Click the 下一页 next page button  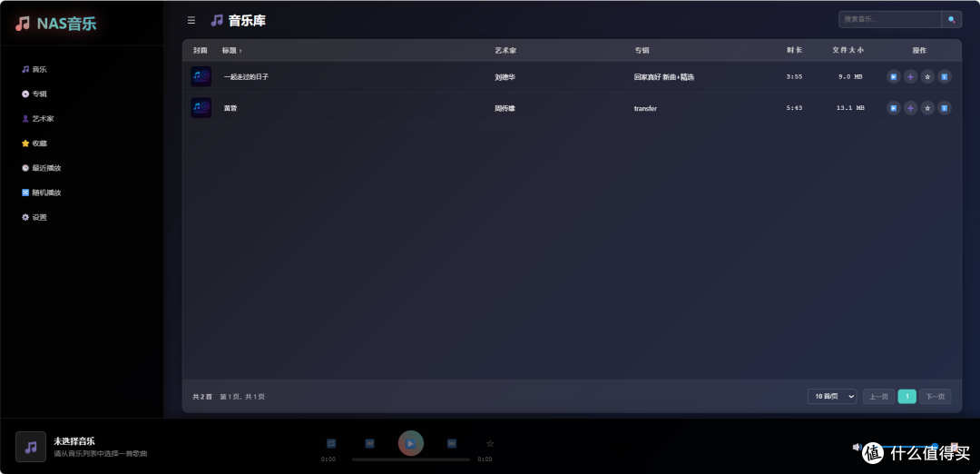pyautogui.click(x=935, y=397)
